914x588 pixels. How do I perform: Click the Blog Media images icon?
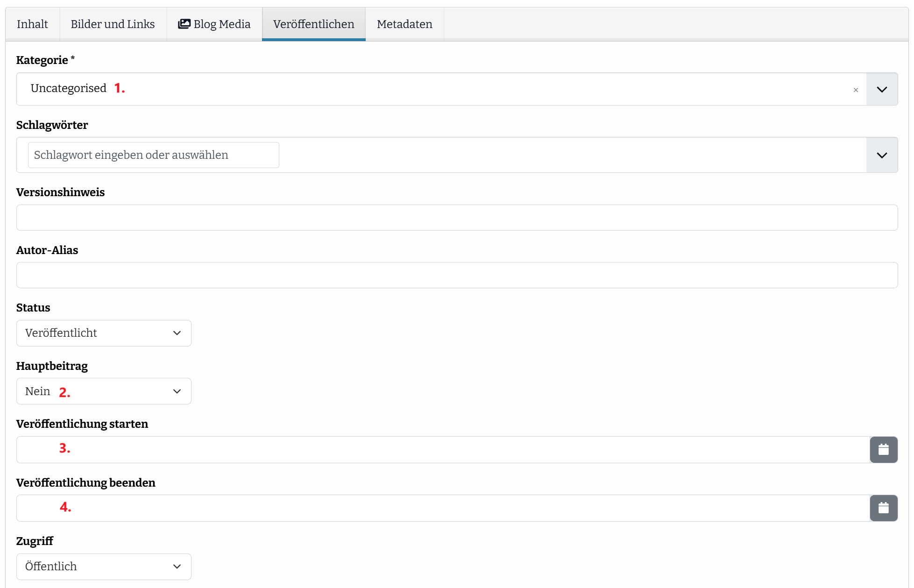tap(184, 24)
